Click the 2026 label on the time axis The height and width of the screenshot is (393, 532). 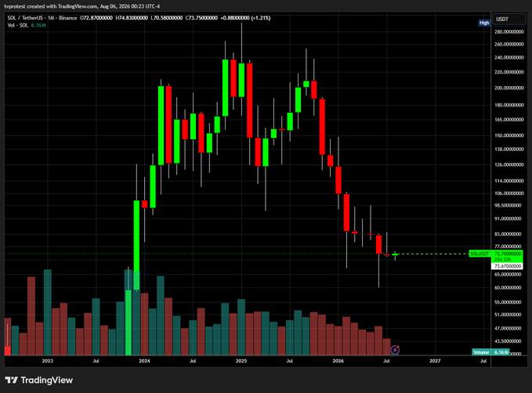pos(338,361)
